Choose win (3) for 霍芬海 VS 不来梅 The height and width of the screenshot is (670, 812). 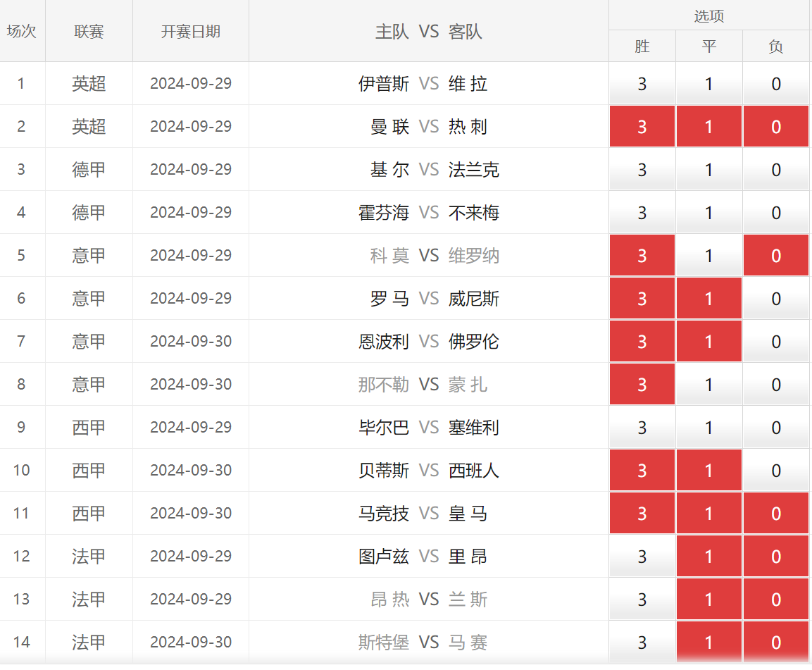[642, 213]
